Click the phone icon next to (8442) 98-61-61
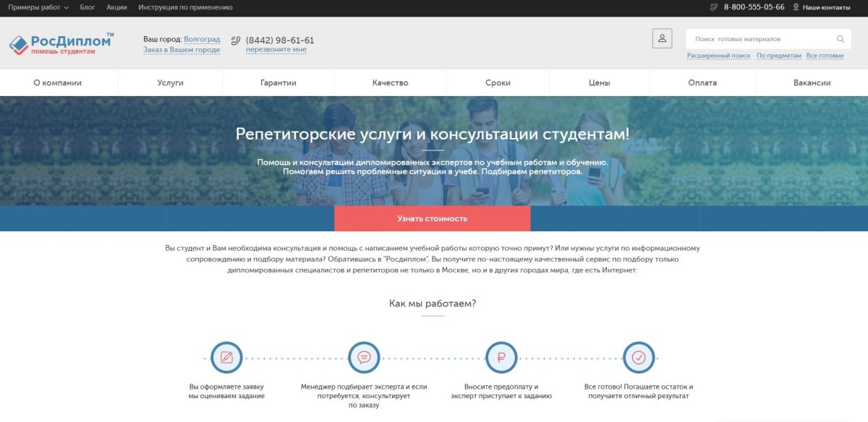This screenshot has height=422, width=868. pos(236,40)
